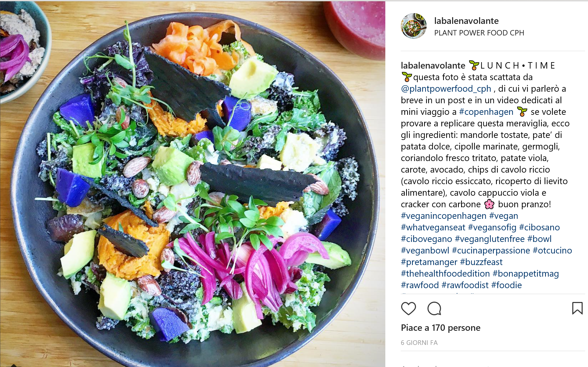Open the labalenavolante profile picture
Image resolution: width=588 pixels, height=367 pixels.
[x=414, y=26]
